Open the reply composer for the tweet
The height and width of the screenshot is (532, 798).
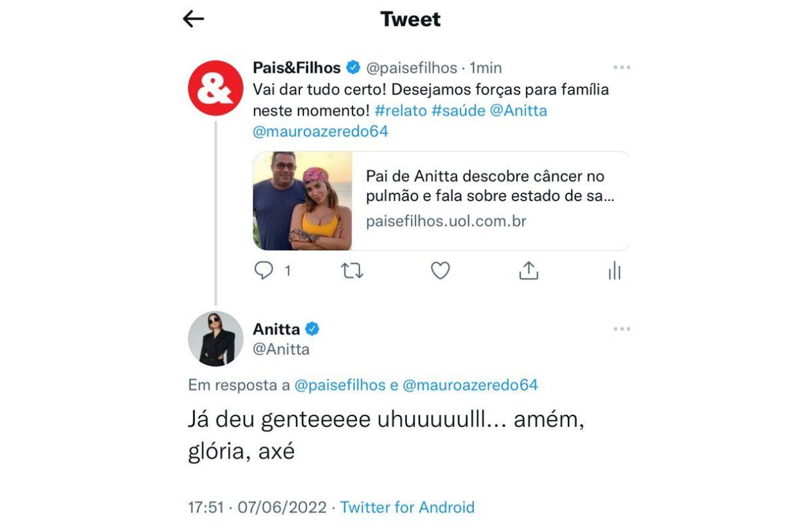(x=265, y=271)
